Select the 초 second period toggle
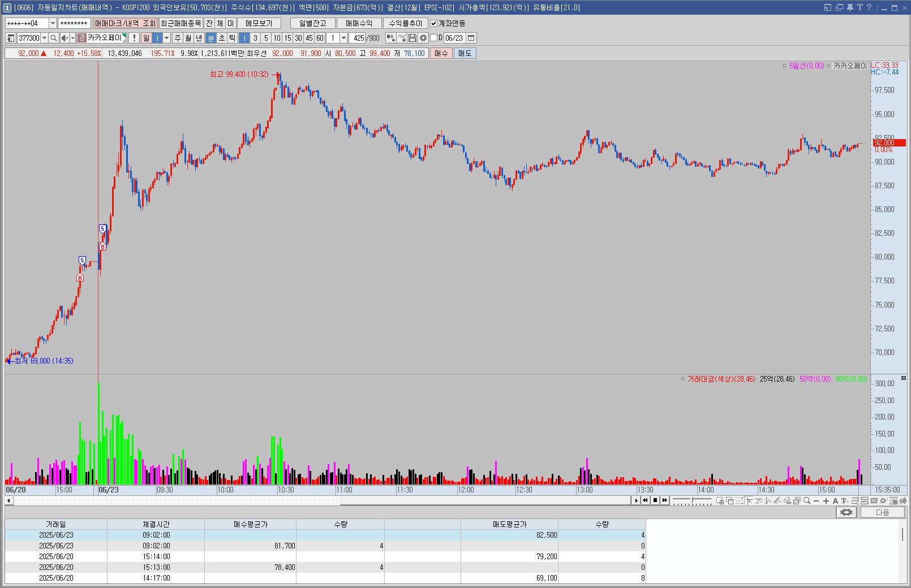This screenshot has height=588, width=911. 222,38
